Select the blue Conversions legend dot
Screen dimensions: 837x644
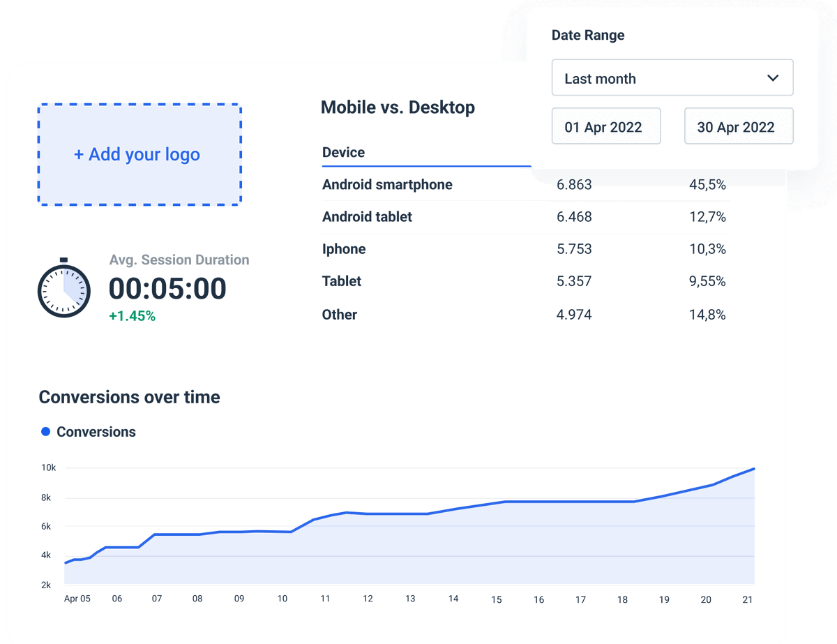[x=45, y=432]
